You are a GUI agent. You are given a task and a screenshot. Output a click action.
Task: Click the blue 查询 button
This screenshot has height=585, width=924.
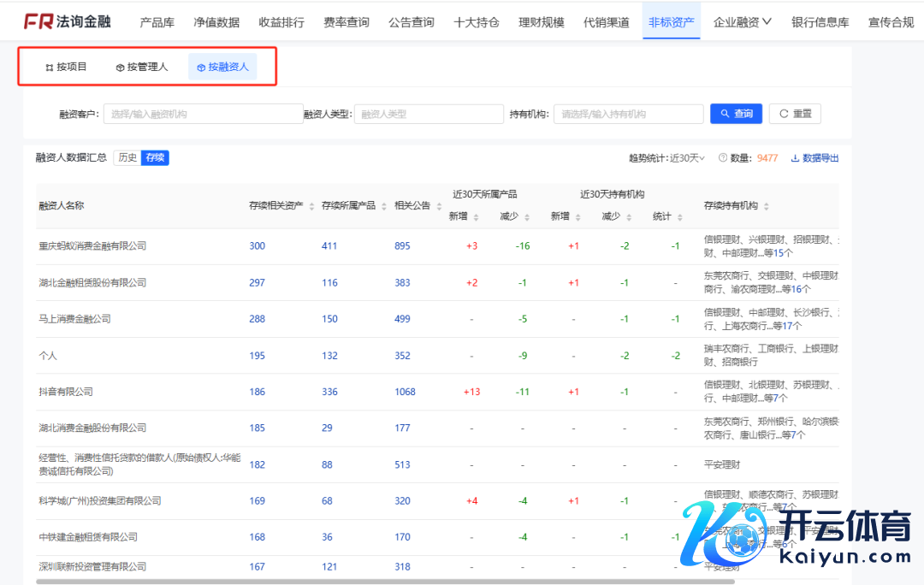[736, 114]
